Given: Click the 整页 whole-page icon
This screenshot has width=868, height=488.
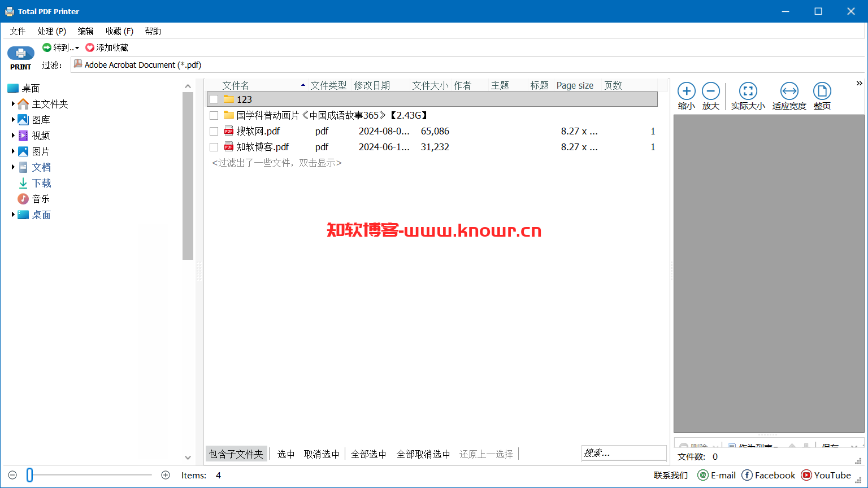Looking at the screenshot, I should pos(822,91).
